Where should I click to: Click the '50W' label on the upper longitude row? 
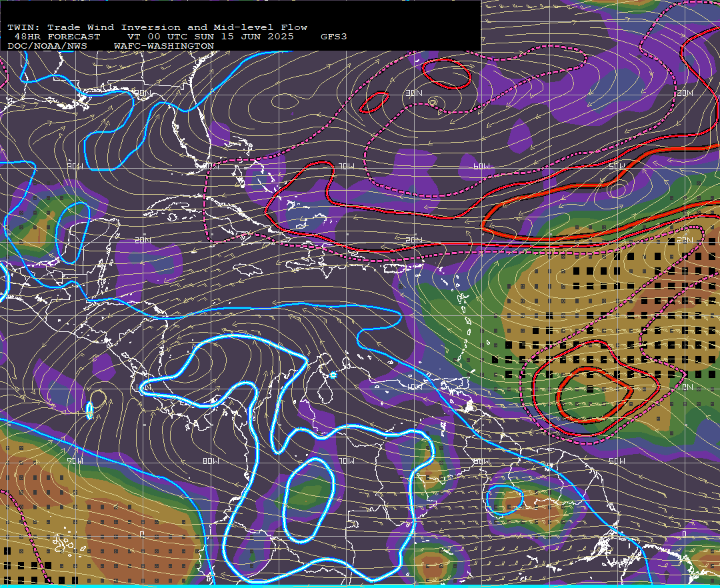617,166
